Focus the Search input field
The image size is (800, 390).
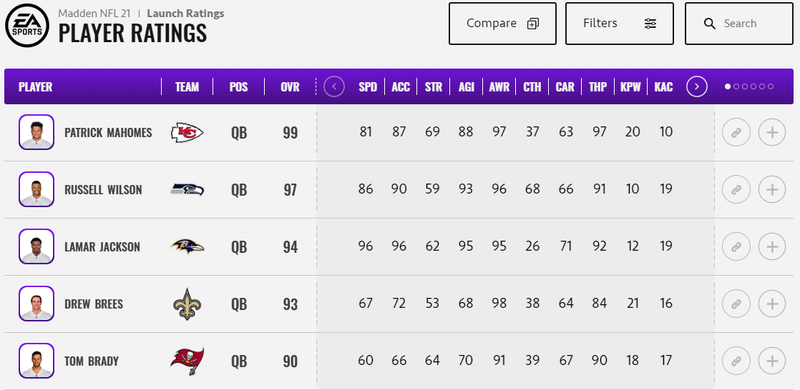739,23
